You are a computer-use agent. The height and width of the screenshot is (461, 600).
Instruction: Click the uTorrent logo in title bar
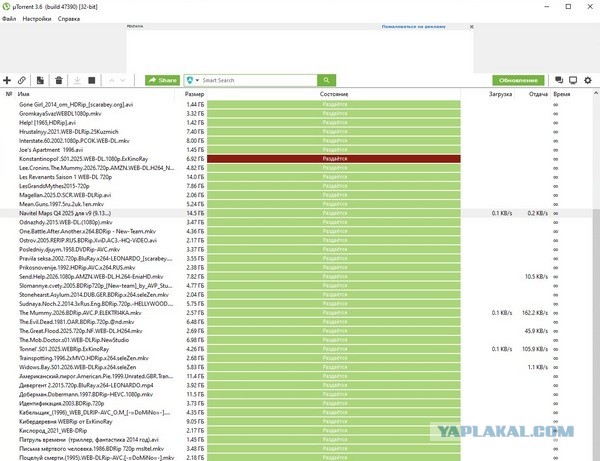click(6, 7)
